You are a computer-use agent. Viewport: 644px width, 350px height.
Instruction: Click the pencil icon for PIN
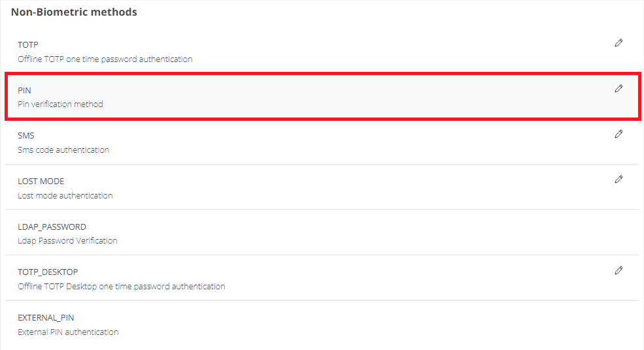pos(619,89)
